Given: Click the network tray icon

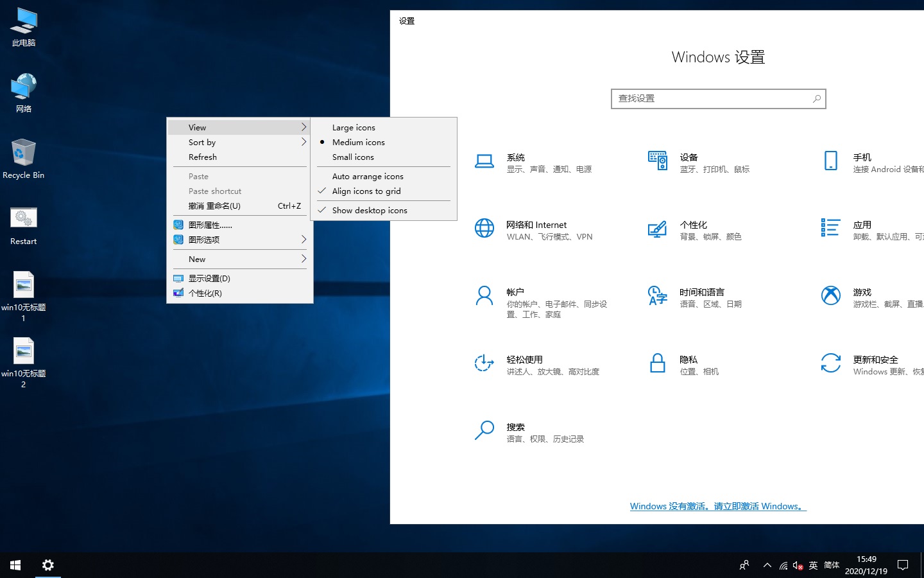Looking at the screenshot, I should (783, 566).
